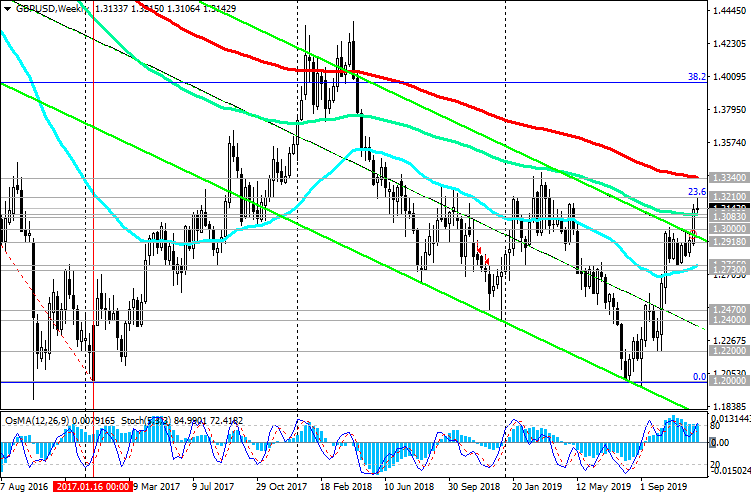751x497 pixels.
Task: Click the 1.24700 price level tag
Action: [728, 311]
